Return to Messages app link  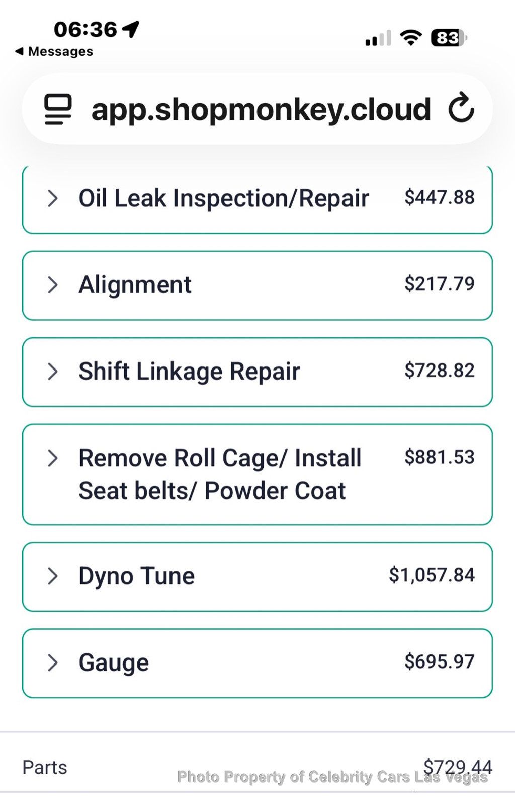coord(60,51)
